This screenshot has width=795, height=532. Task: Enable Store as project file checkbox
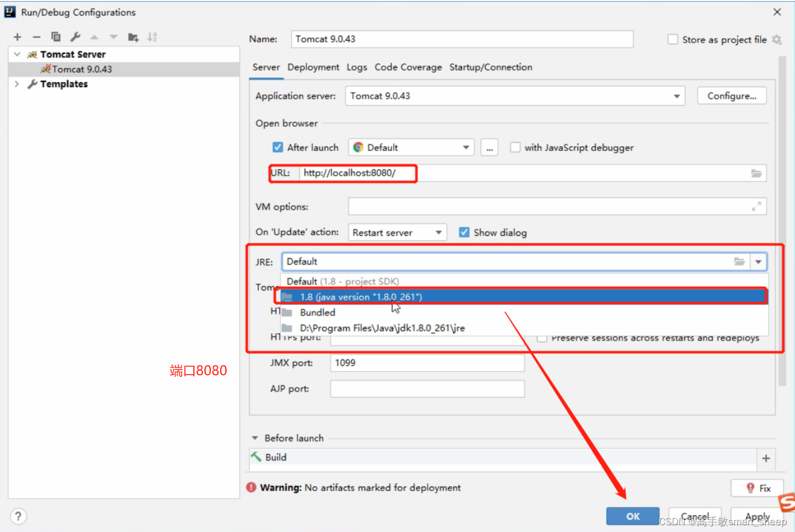pos(673,40)
